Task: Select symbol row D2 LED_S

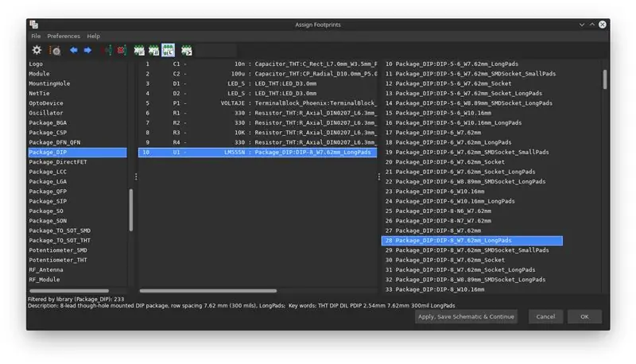Action: (x=258, y=93)
